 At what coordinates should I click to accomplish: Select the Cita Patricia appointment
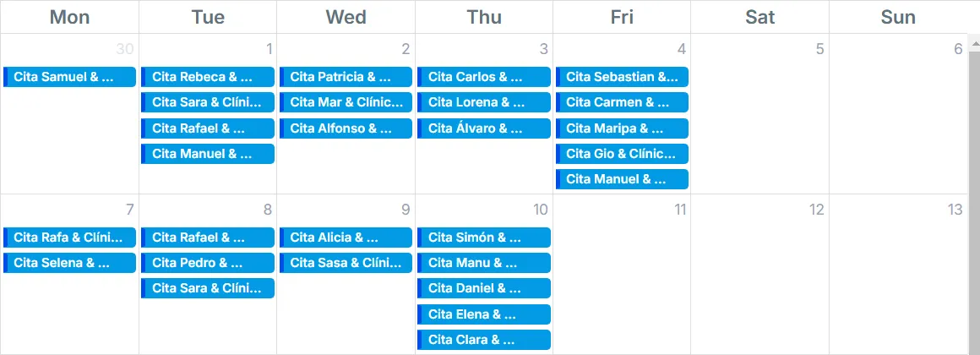coord(346,77)
